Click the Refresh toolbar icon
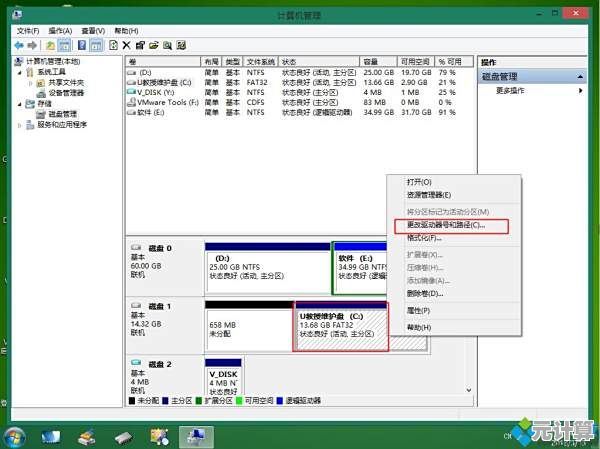This screenshot has width=600, height=449. click(113, 46)
